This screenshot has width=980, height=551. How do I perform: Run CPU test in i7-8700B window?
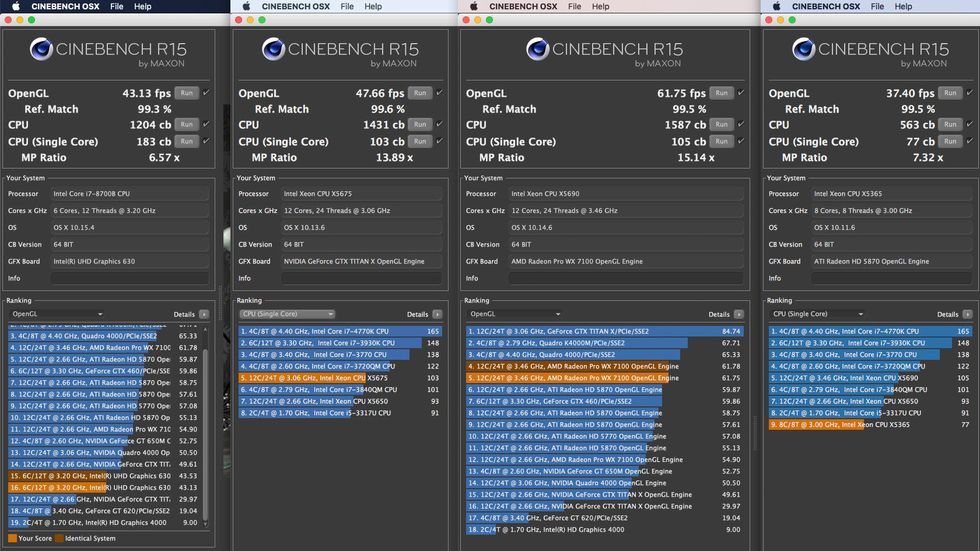[187, 124]
